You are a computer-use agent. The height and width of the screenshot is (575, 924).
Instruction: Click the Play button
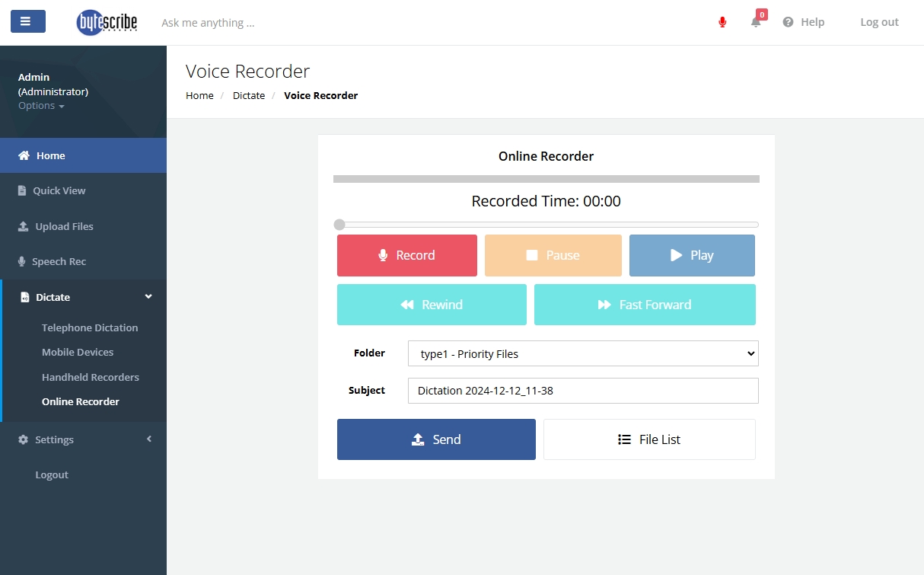(x=692, y=255)
